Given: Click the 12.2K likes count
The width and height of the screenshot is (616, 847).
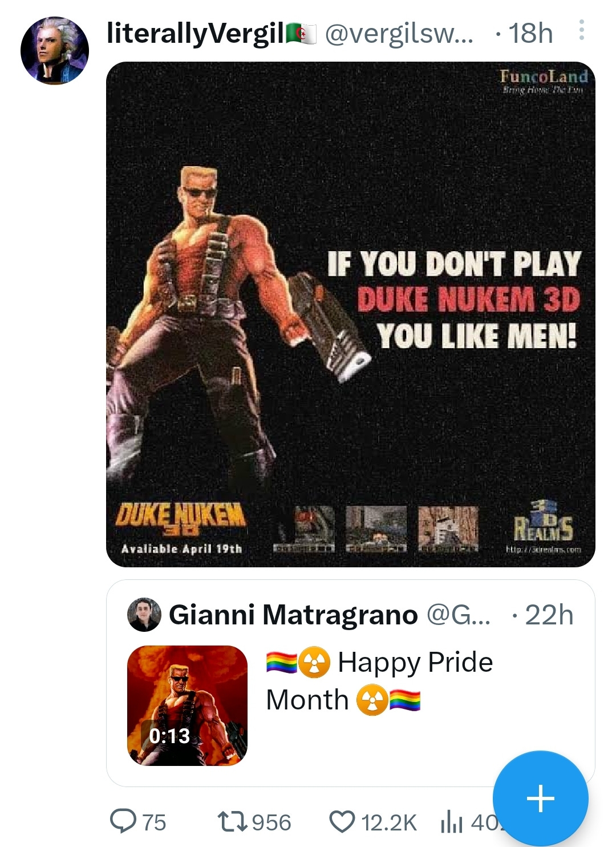Looking at the screenshot, I should point(389,822).
